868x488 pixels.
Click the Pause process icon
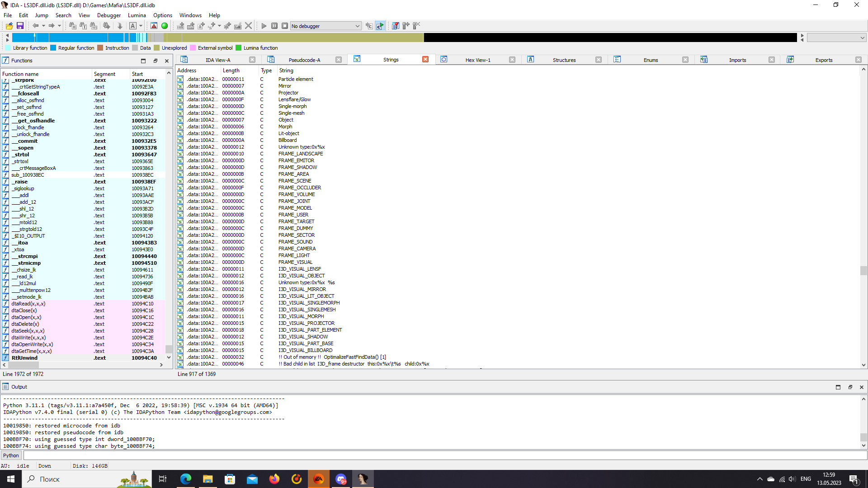pos(274,26)
